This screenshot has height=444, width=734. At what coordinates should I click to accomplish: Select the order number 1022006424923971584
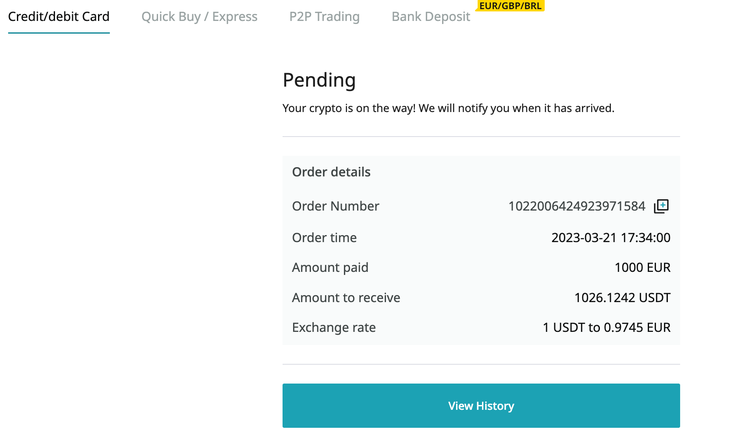pyautogui.click(x=577, y=206)
